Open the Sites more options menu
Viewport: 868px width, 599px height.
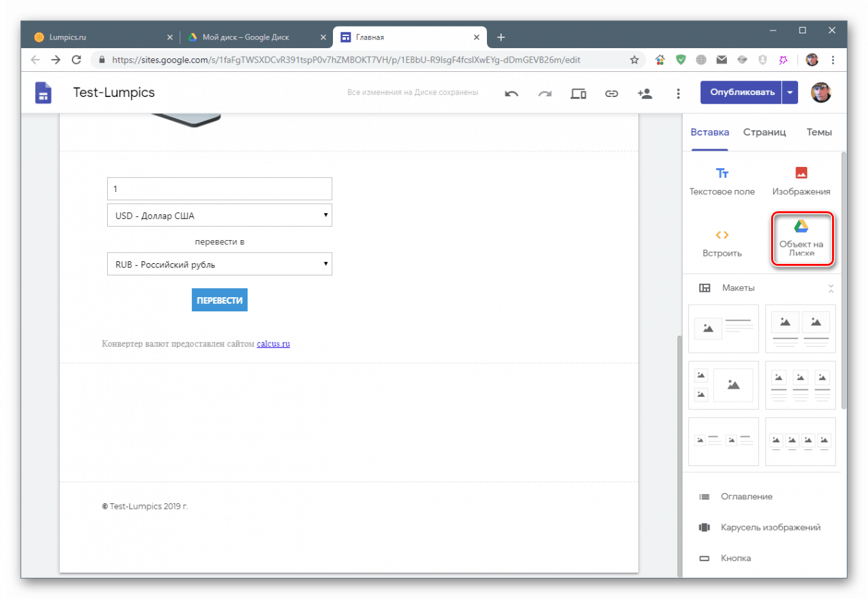(x=678, y=94)
